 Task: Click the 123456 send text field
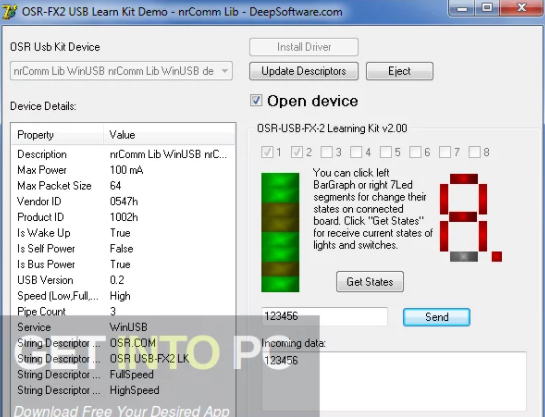[324, 317]
